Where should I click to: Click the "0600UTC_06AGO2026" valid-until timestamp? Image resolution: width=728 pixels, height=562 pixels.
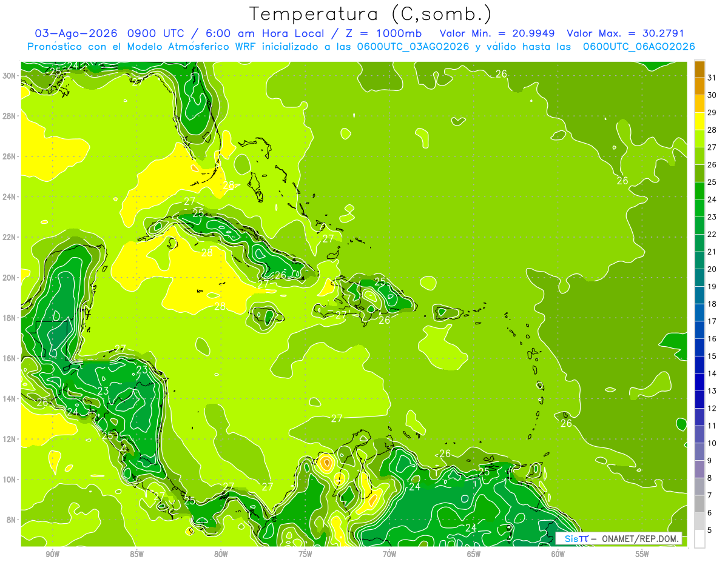tap(639, 47)
